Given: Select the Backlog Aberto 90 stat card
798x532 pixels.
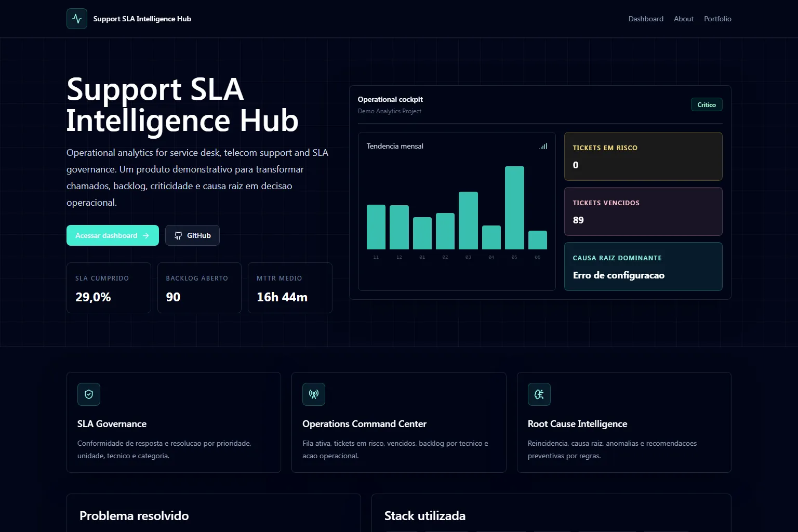Looking at the screenshot, I should coord(199,288).
